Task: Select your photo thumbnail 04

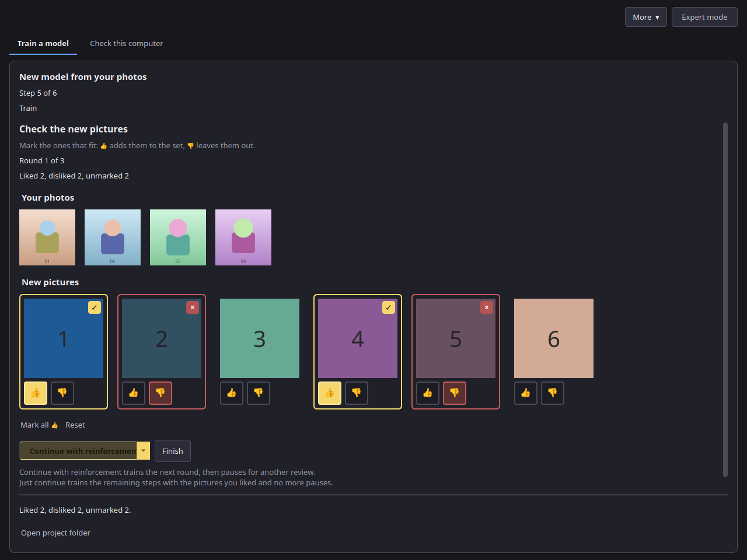Action: coord(243,237)
